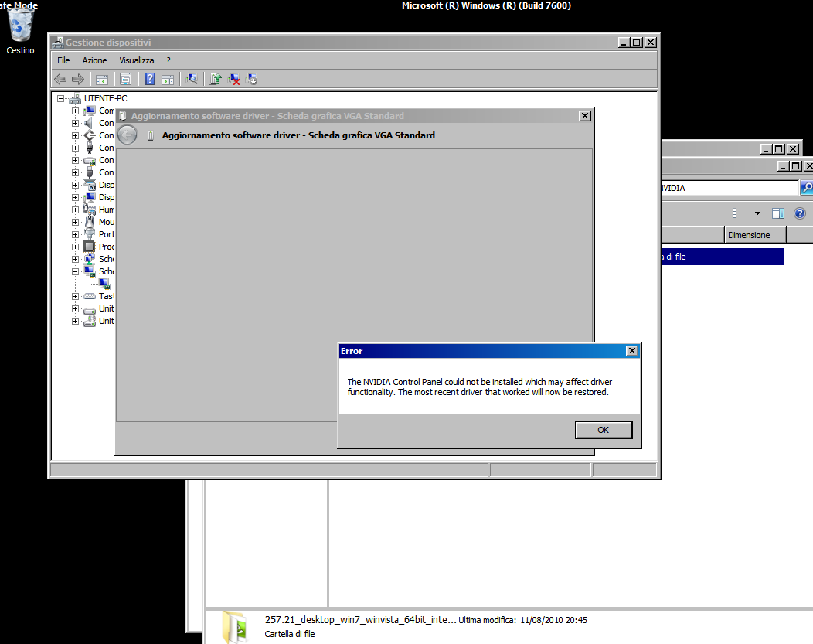Open the view options dropdown arrow in Explorer

[757, 213]
